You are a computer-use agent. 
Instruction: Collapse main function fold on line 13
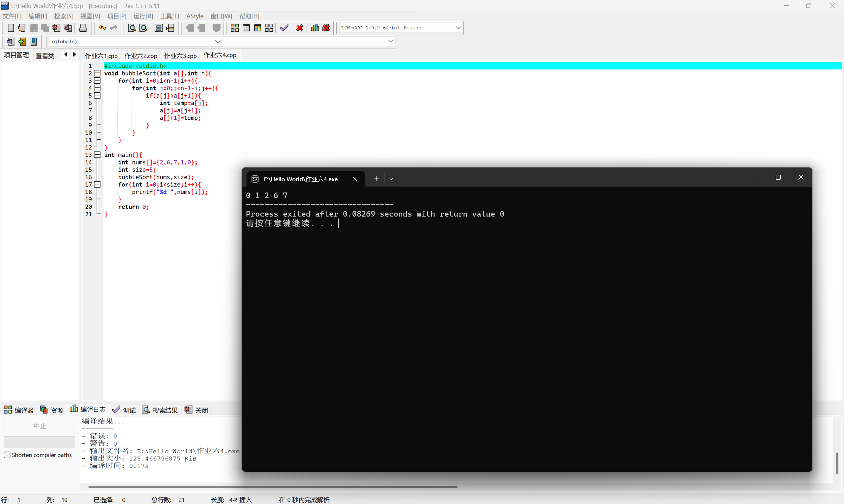point(98,155)
